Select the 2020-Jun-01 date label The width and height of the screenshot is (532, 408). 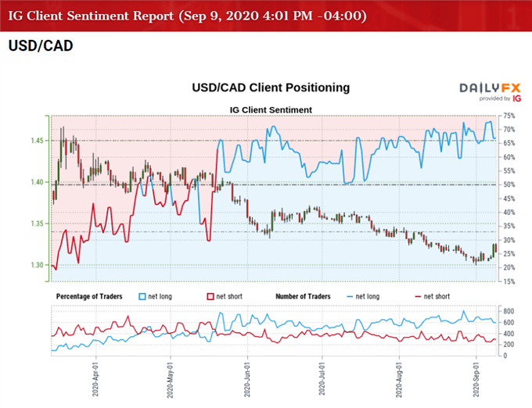click(x=246, y=381)
